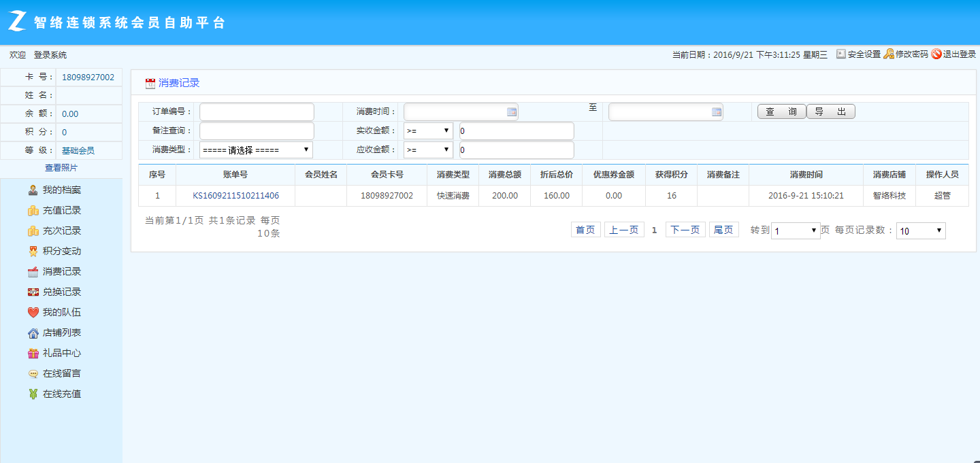The height and width of the screenshot is (463, 980).
Task: Open 店铺列表 in the sidebar menu
Action: point(62,332)
